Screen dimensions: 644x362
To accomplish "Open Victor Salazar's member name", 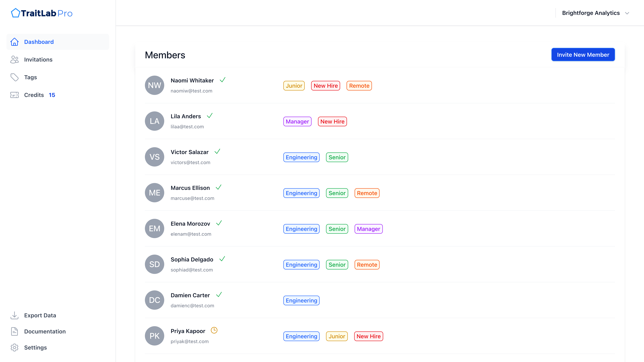I will coord(189,152).
